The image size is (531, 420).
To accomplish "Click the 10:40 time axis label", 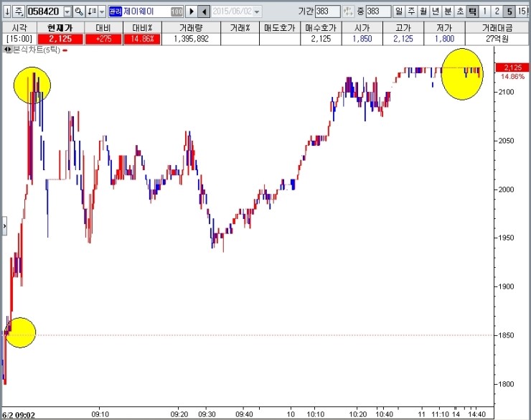I will click(x=385, y=414).
